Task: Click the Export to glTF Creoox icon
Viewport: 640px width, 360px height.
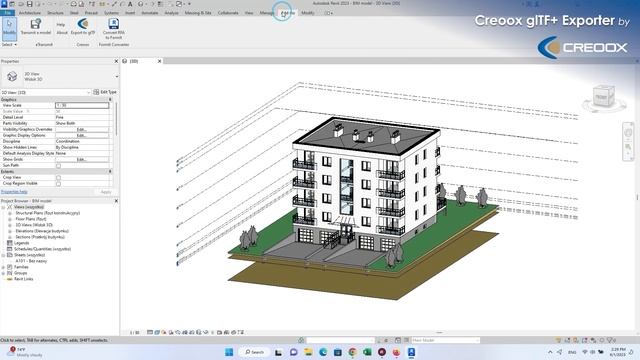Action: [83, 24]
